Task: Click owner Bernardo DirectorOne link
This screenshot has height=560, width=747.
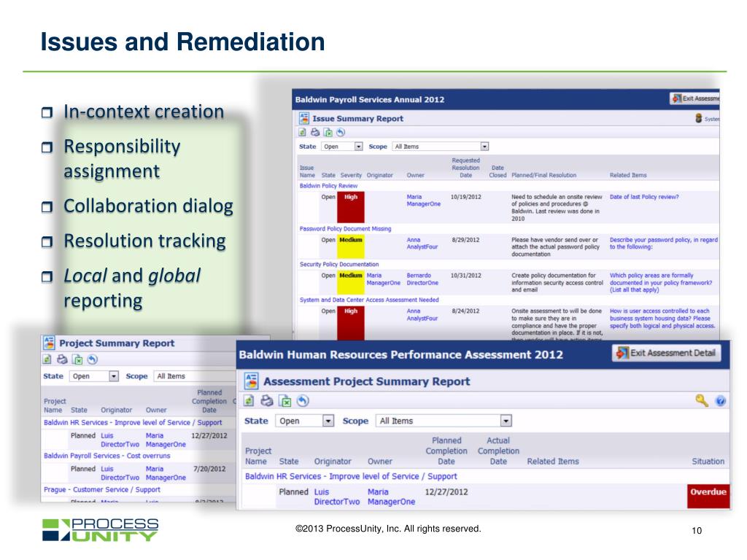Action: click(422, 279)
